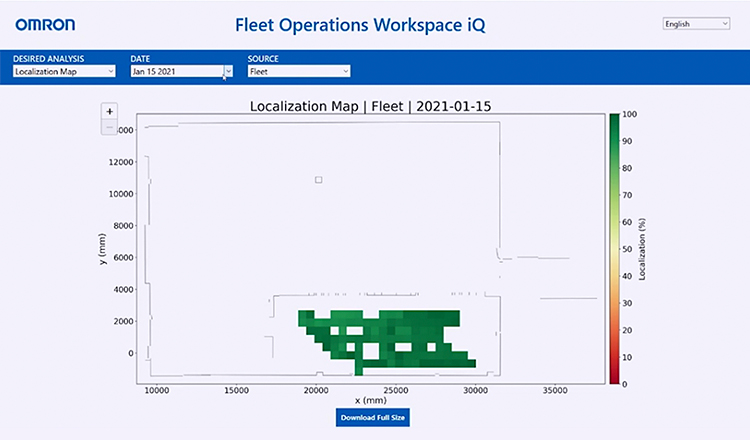The image size is (750, 440).
Task: Click the DESIRED ANALYSIS label
Action: click(48, 59)
